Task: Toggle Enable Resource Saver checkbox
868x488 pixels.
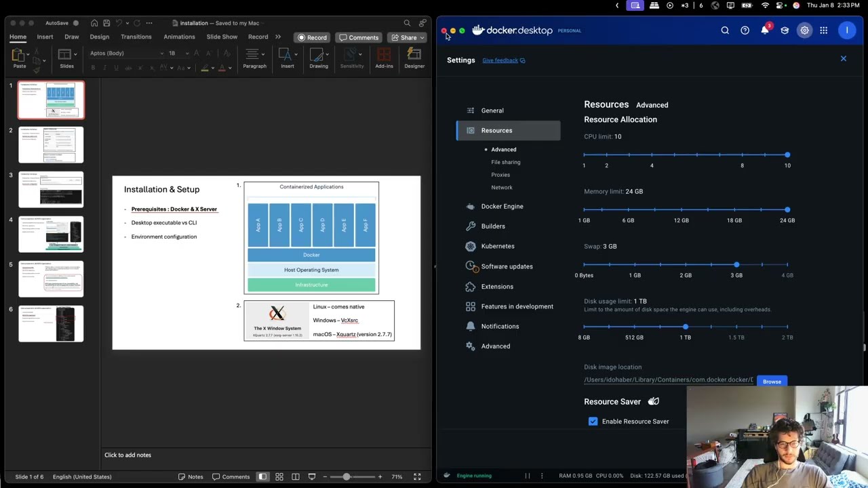Action: coord(593,422)
